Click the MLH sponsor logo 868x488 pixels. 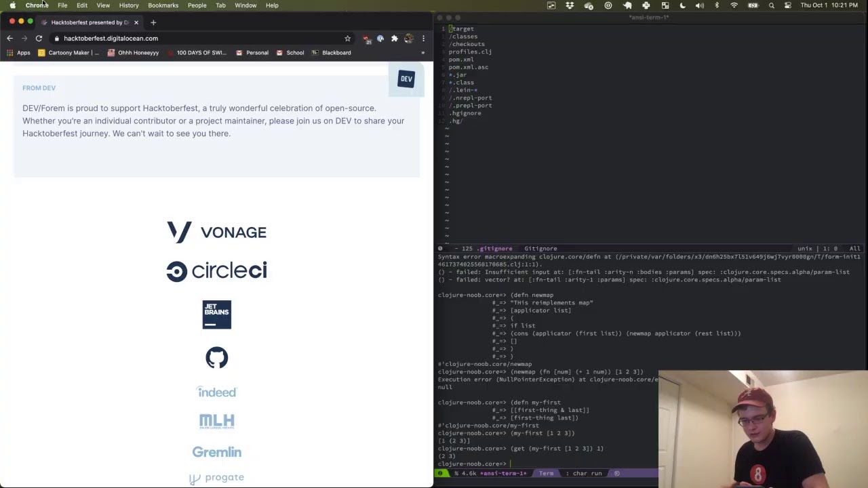click(216, 422)
